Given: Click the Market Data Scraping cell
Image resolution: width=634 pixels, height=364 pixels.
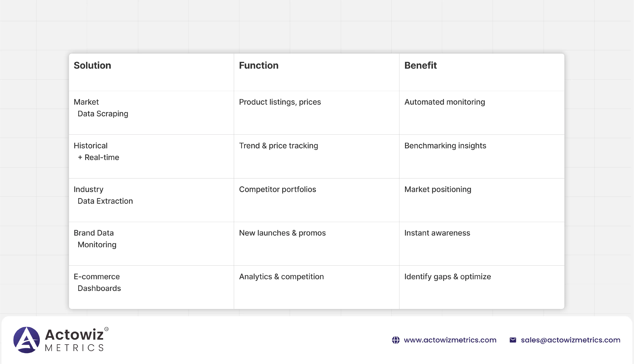Looking at the screenshot, I should (101, 108).
